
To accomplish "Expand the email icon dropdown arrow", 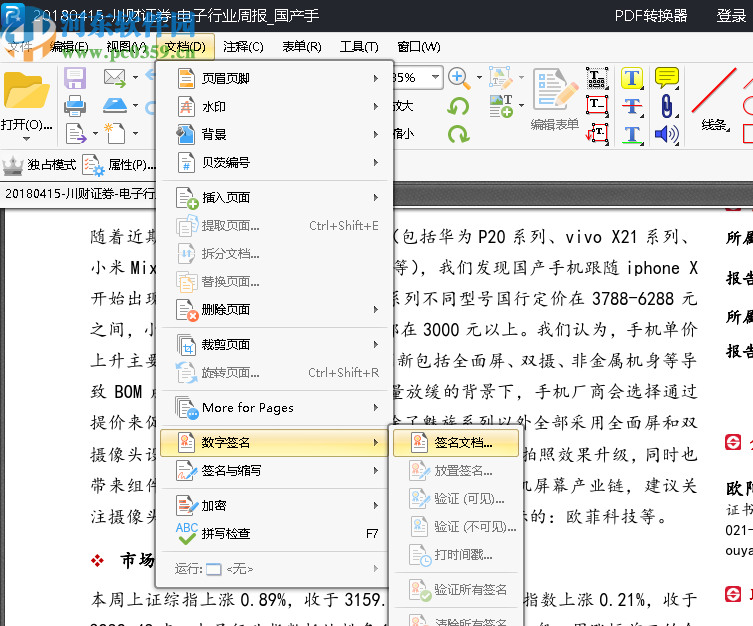I will [135, 77].
